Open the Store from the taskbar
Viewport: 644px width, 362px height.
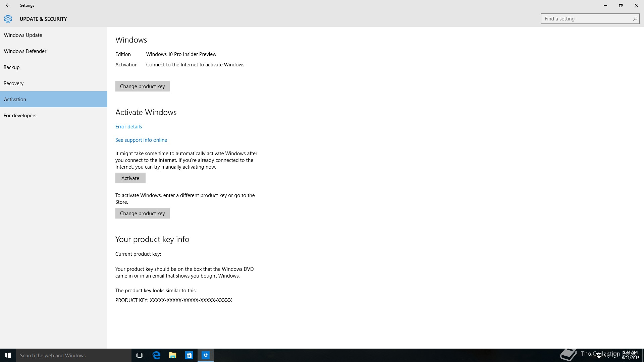(x=189, y=355)
